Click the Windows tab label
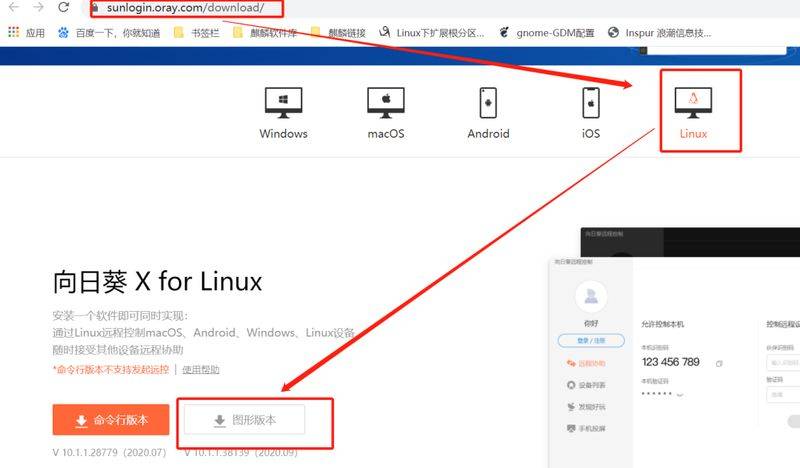This screenshot has width=800, height=468. [x=284, y=134]
